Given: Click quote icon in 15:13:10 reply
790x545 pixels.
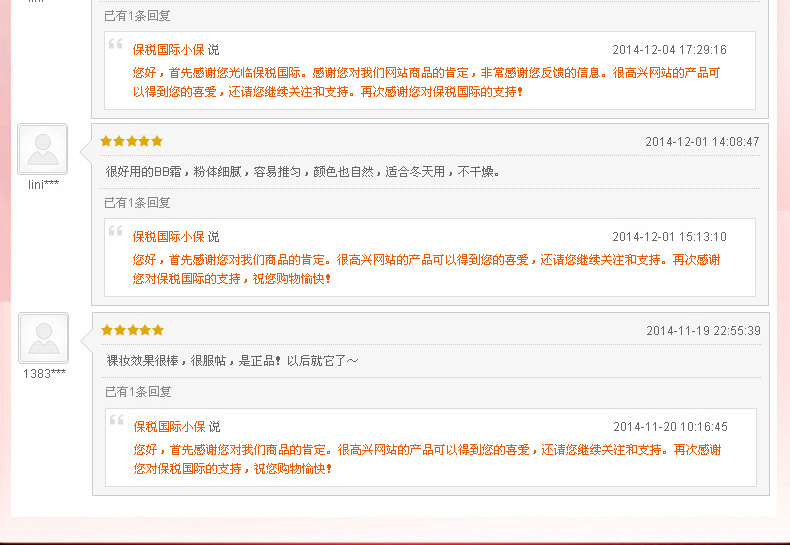Looking at the screenshot, I should click(x=116, y=231).
